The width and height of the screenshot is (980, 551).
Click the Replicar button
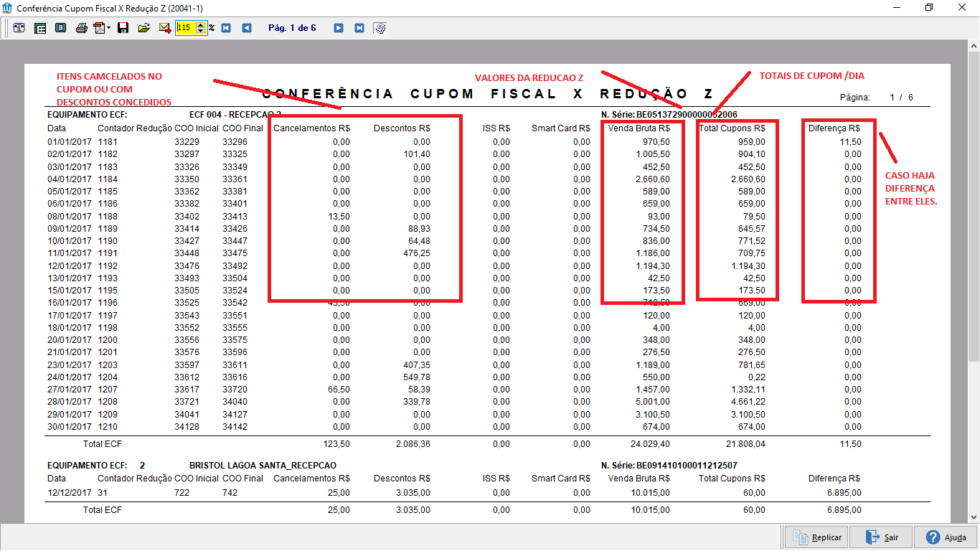[x=816, y=537]
